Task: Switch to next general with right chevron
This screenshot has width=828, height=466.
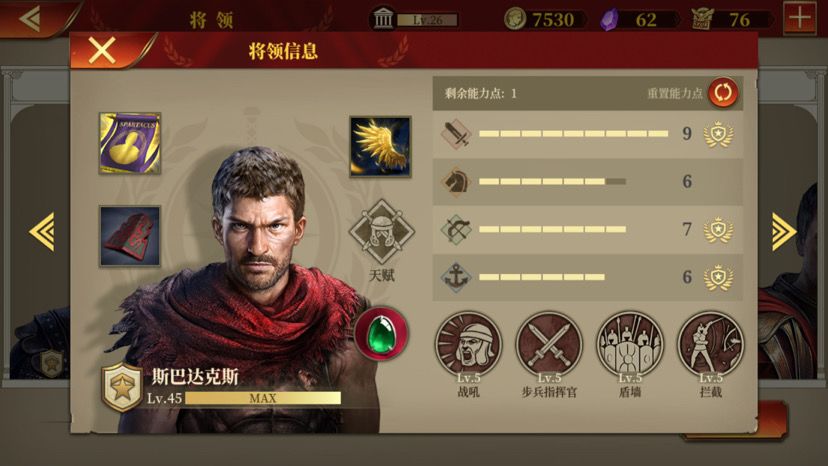Action: 784,231
